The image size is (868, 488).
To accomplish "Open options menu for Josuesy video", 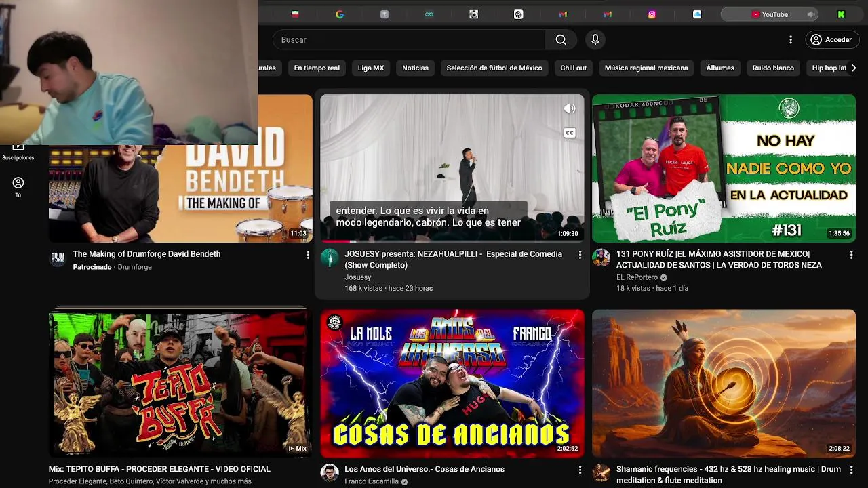I will (x=580, y=255).
